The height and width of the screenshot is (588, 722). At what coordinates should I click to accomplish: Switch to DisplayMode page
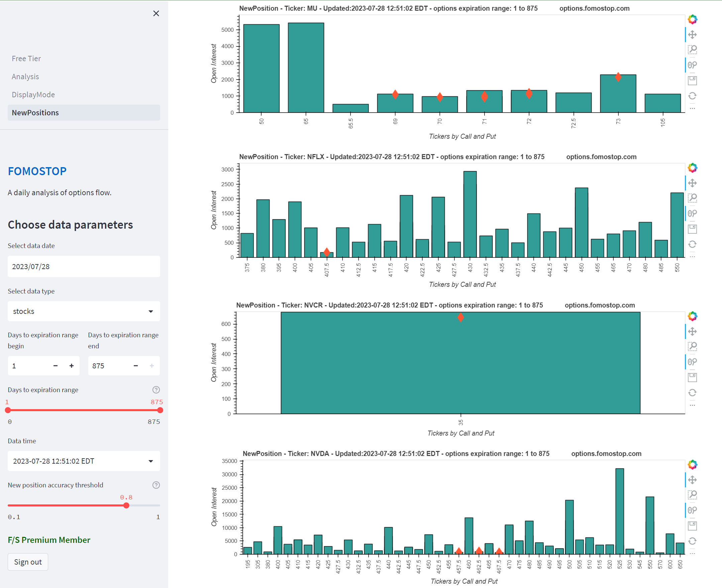pyautogui.click(x=33, y=95)
